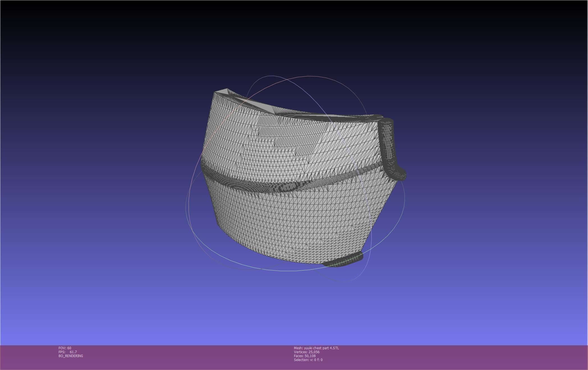Click the 'Vertices: 25,056' status line
This screenshot has width=588, height=370.
tap(307, 352)
